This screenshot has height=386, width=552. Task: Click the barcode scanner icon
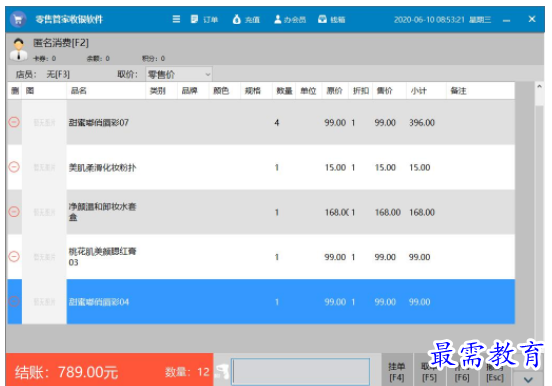pos(222,372)
